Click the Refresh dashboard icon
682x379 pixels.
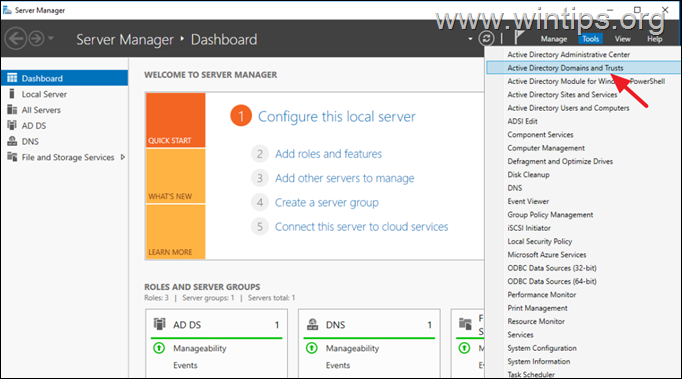point(486,38)
